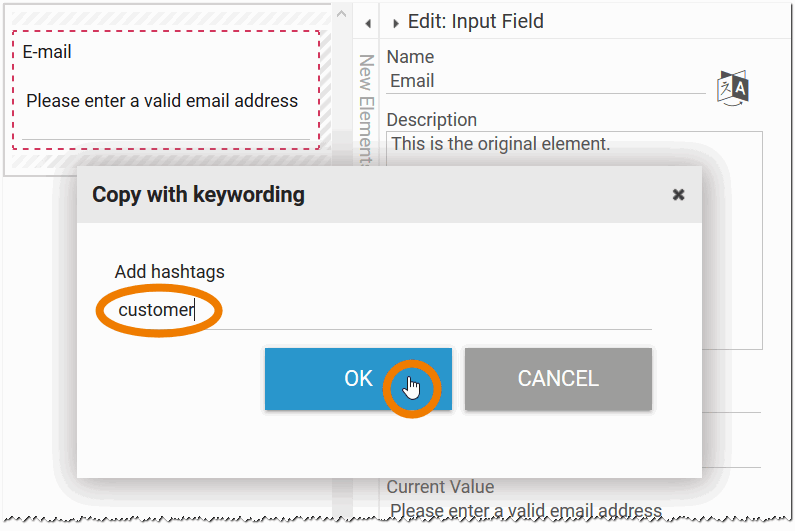Open the New Element vertical tab
Image resolution: width=795 pixels, height=531 pixels.
365,108
